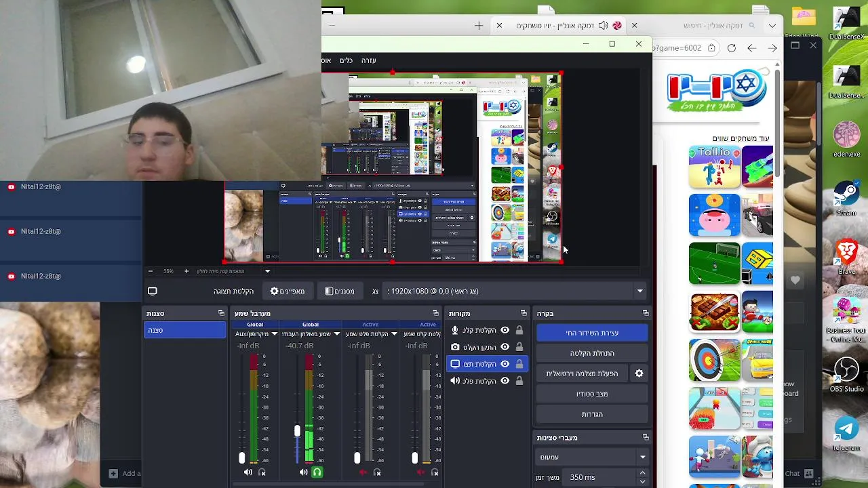The image size is (868, 488).
Task: Unmute the הקלטת קלט שמע mixer channel
Action: (420, 472)
